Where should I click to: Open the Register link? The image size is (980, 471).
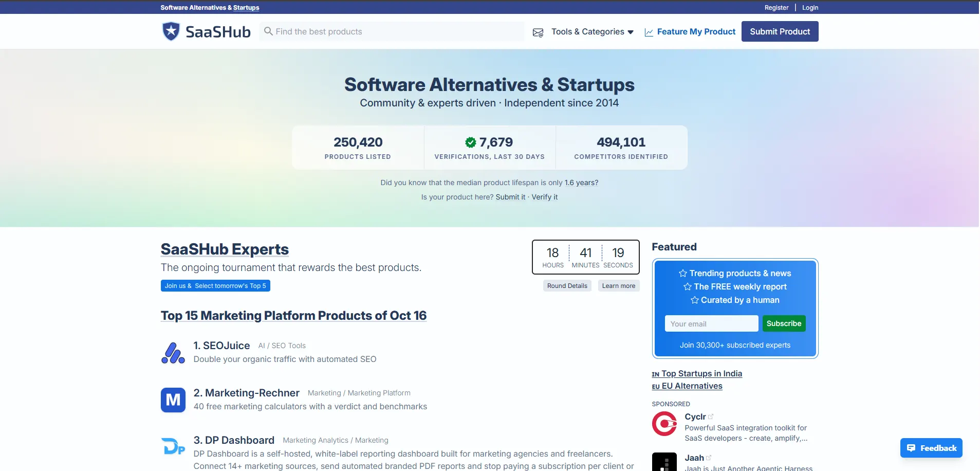(x=776, y=8)
